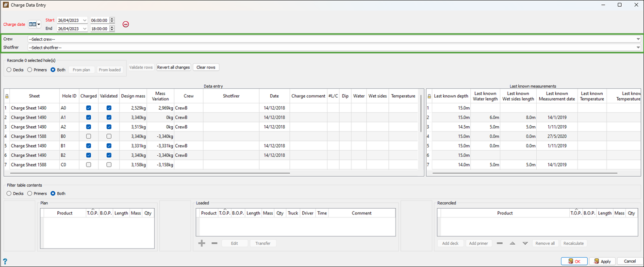Click the plus add icon under Loaded table
The height and width of the screenshot is (267, 644).
pyautogui.click(x=202, y=243)
